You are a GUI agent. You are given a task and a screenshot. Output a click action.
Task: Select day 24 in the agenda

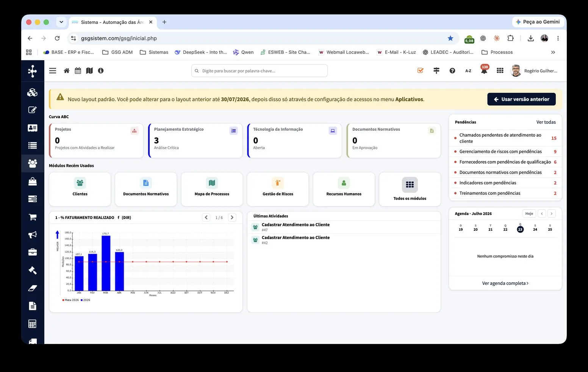pyautogui.click(x=535, y=228)
